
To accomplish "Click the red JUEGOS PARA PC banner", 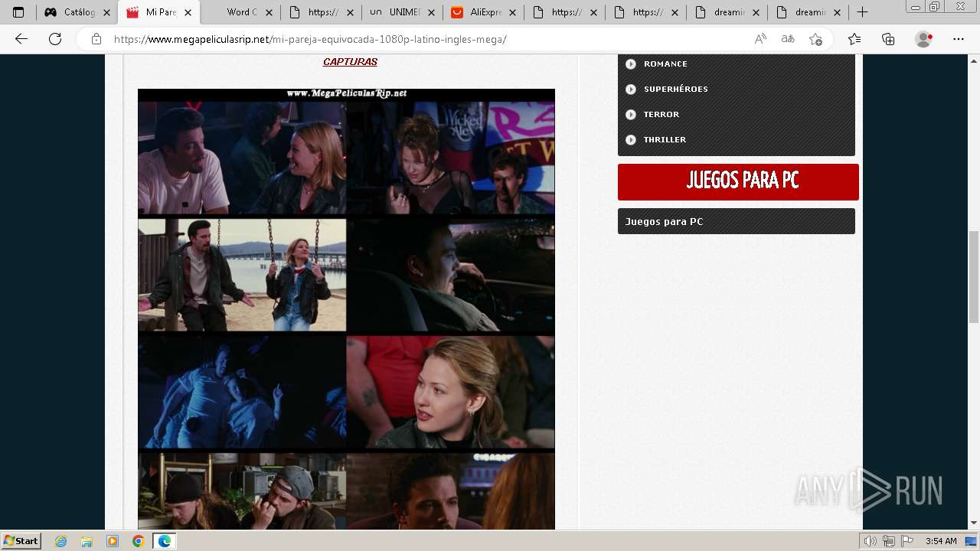I will [x=738, y=181].
